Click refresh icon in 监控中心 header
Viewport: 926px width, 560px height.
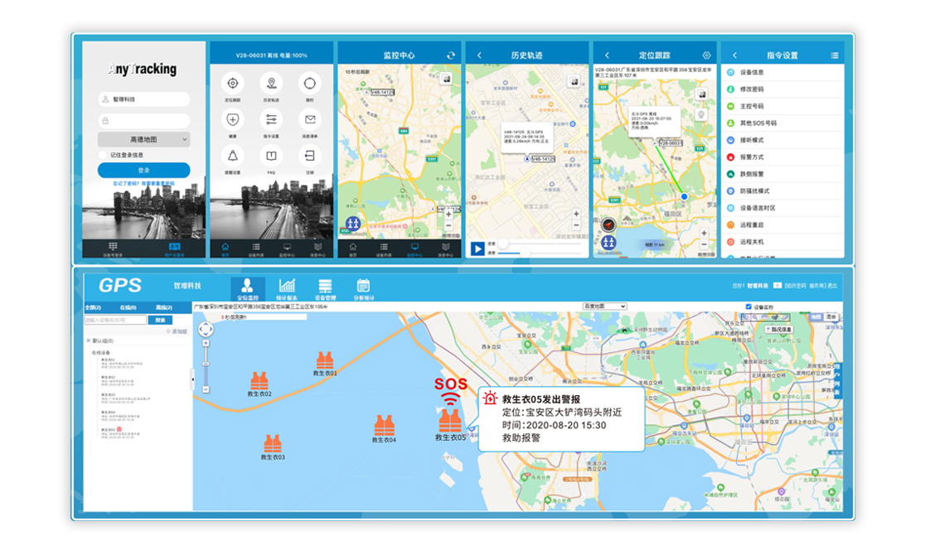[x=451, y=56]
